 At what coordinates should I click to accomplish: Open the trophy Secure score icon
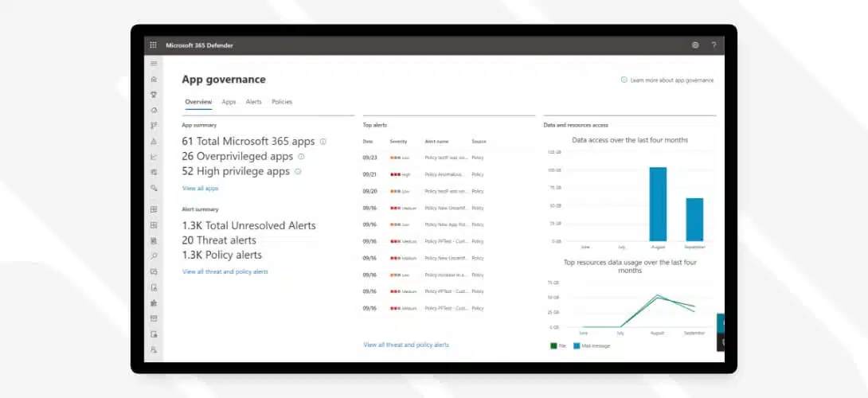click(x=154, y=95)
